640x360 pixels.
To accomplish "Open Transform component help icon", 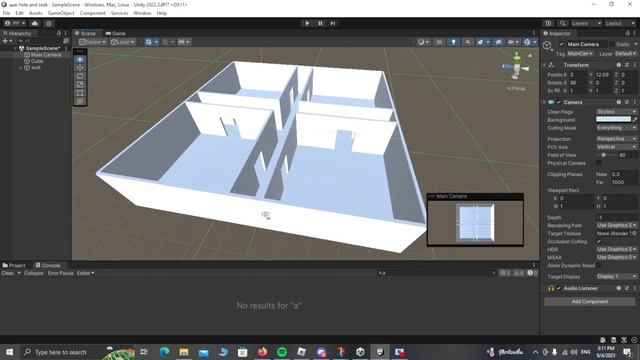I will [619, 65].
